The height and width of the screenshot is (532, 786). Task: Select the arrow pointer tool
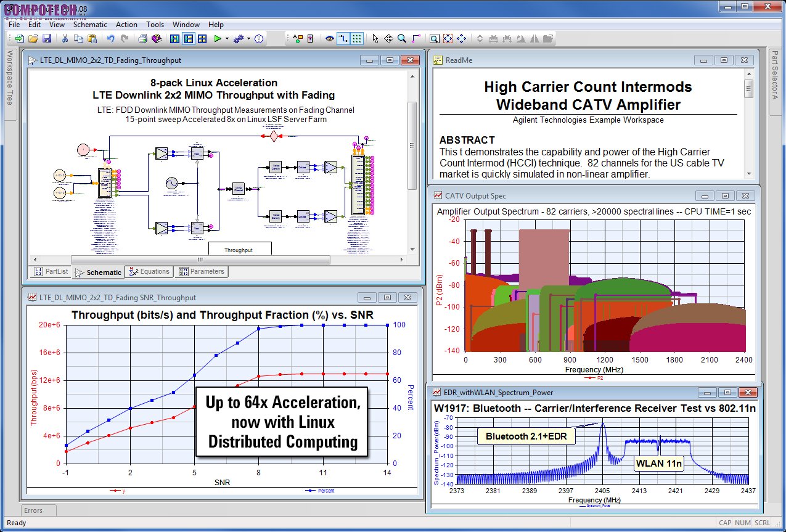(375, 39)
